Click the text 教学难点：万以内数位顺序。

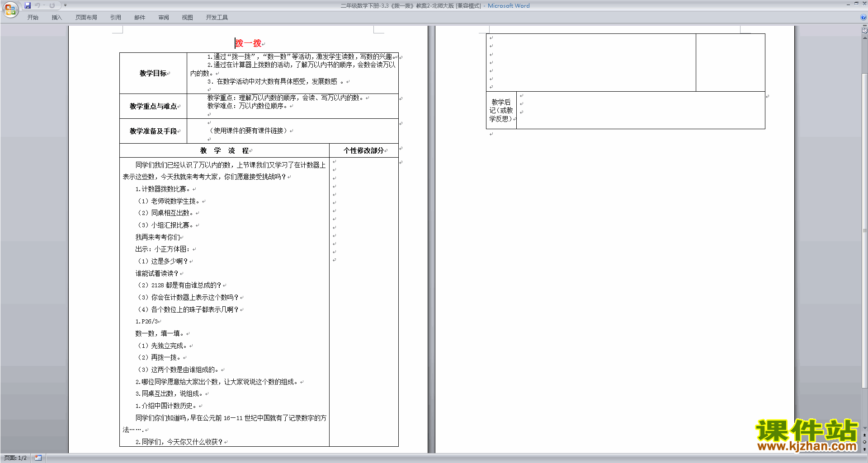point(247,106)
